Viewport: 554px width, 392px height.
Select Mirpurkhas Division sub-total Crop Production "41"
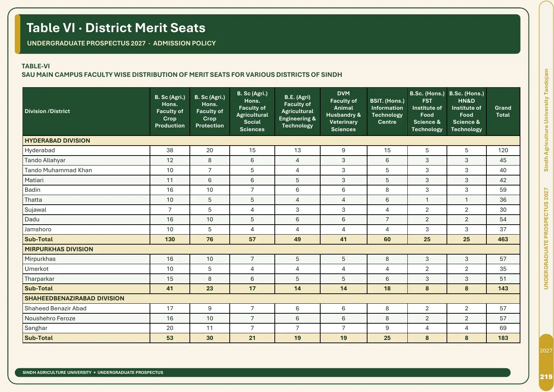pos(170,289)
